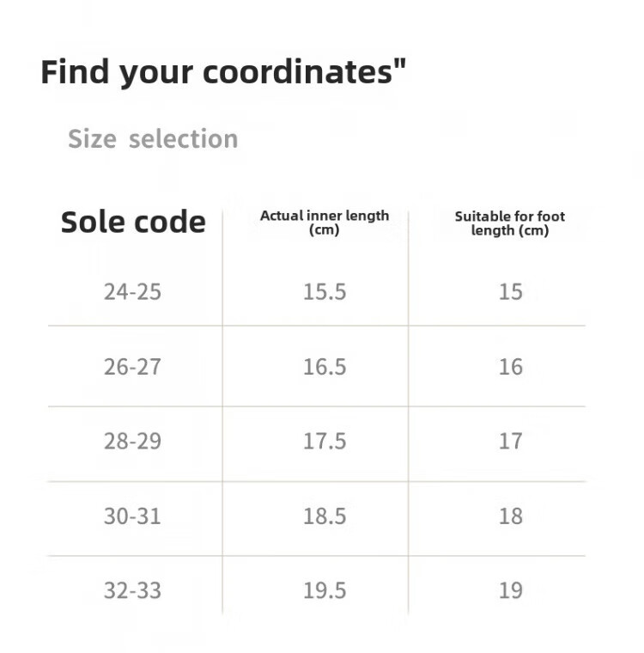Choose the 32-33 sole code cell
This screenshot has height=653, width=644.
point(132,591)
